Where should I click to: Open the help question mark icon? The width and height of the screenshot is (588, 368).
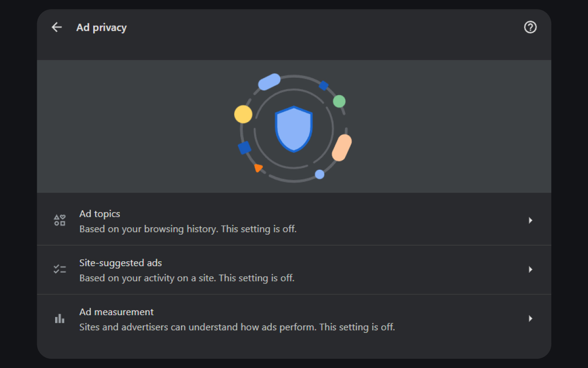(530, 28)
